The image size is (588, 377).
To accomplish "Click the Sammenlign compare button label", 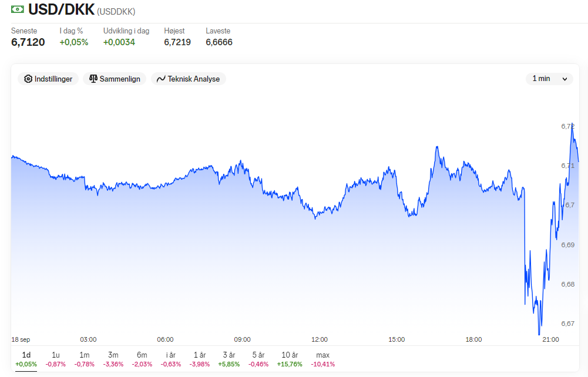I will coord(120,79).
